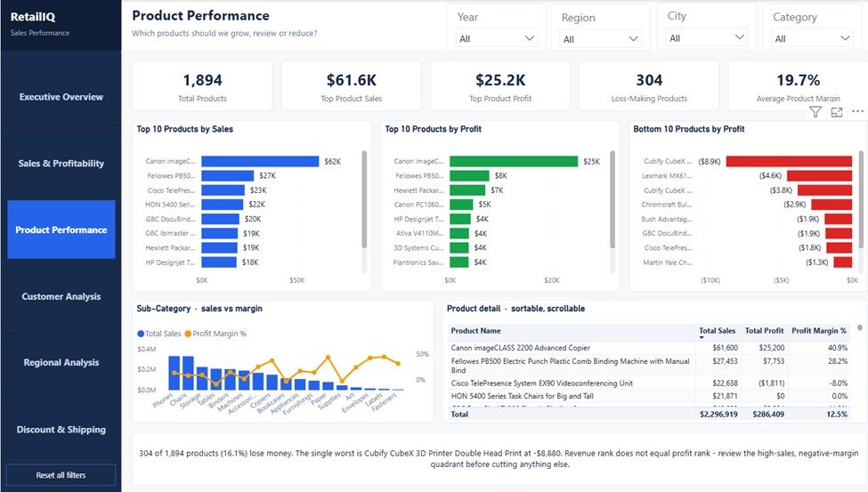Open the Region dropdown

601,39
